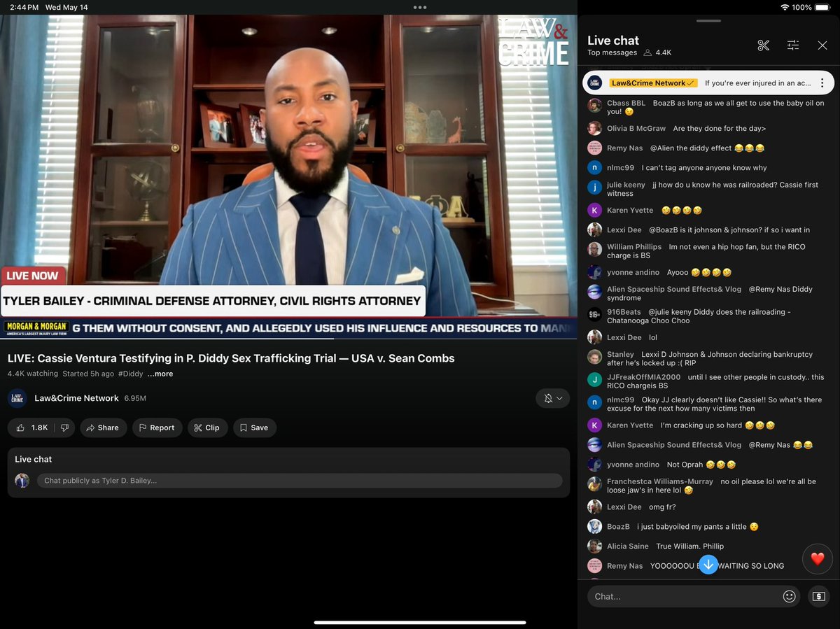Open Super Chat dollar icon
This screenshot has width=840, height=629.
818,596
